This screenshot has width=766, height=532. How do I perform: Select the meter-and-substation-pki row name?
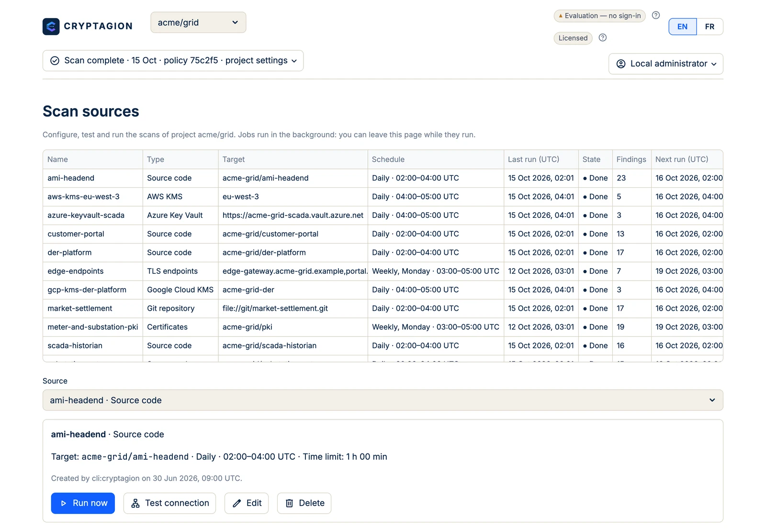tap(92, 328)
